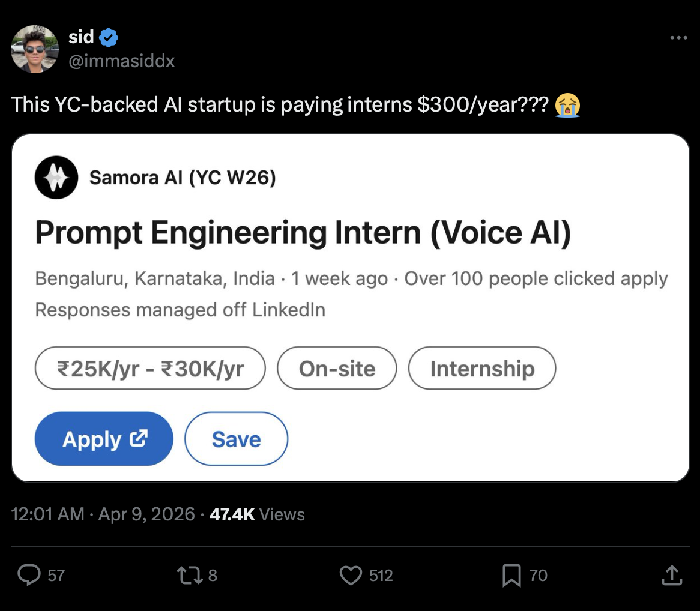This screenshot has height=611, width=700.
Task: Open Samora AI (YC W26) company name
Action: tap(183, 177)
